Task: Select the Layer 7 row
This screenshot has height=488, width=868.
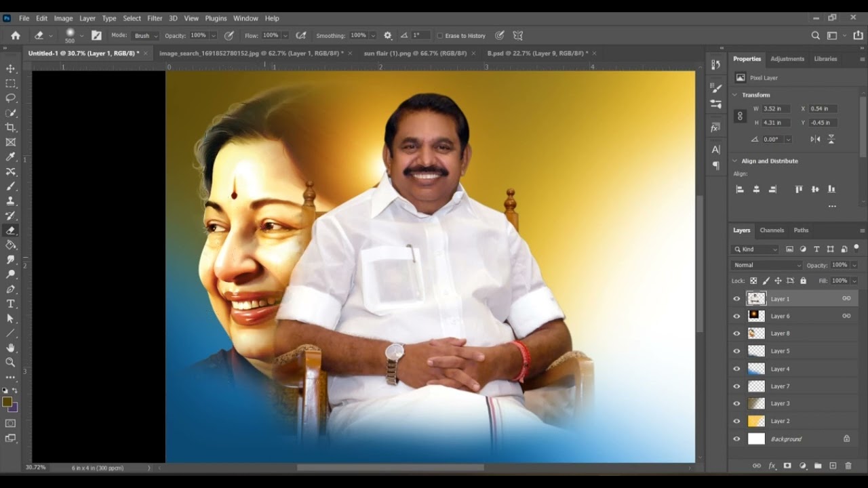Action: (x=794, y=386)
